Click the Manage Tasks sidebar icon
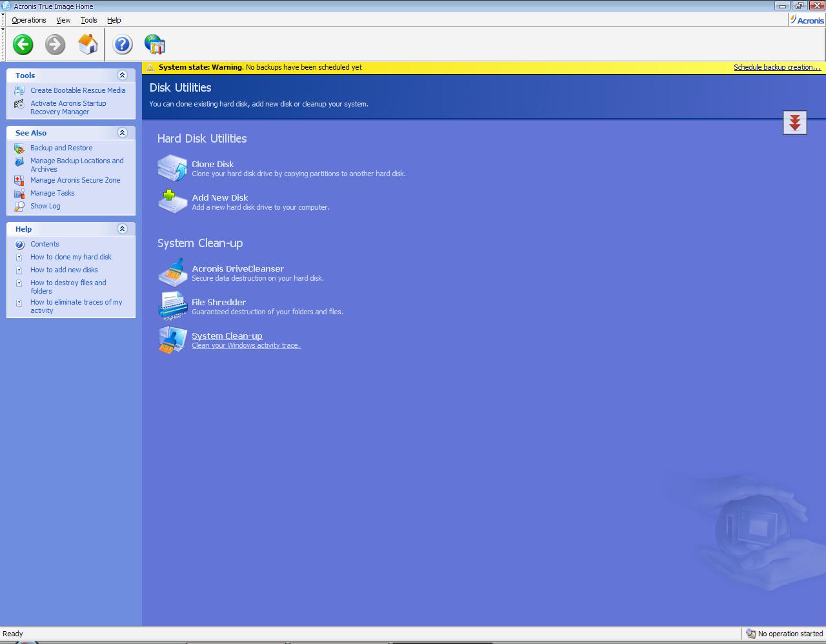 (19, 193)
